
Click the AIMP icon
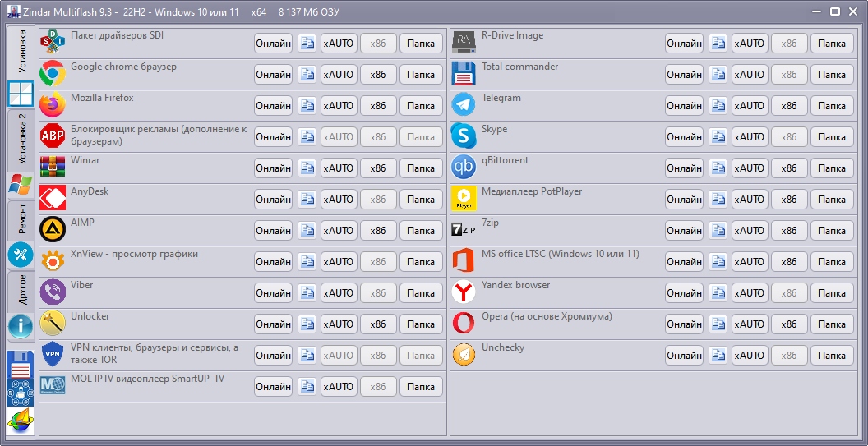click(x=53, y=230)
